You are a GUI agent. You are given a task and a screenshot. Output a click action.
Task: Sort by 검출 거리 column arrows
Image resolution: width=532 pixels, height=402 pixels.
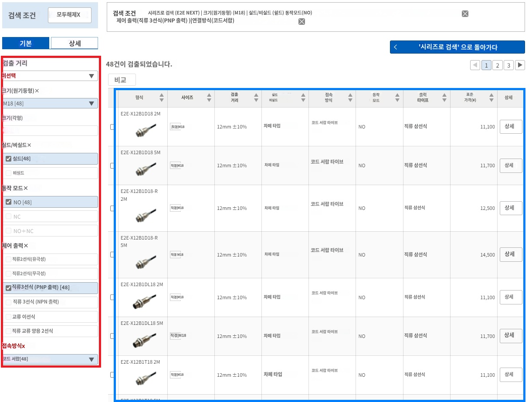256,98
